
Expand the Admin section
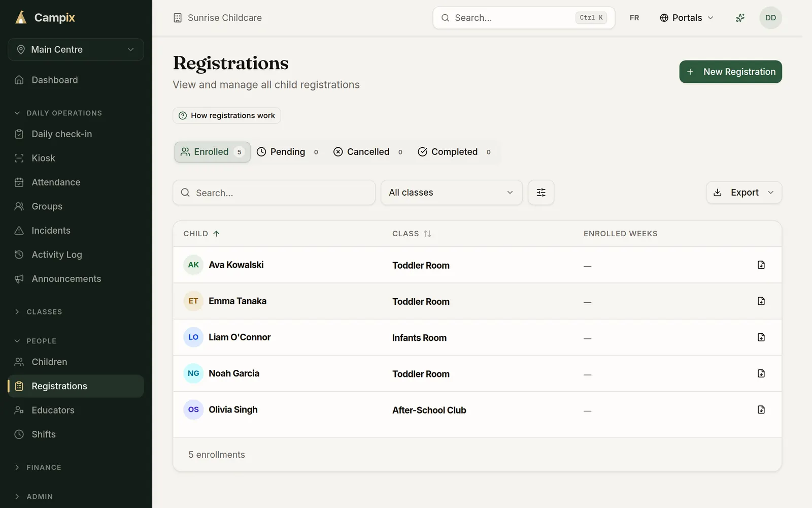pyautogui.click(x=33, y=496)
